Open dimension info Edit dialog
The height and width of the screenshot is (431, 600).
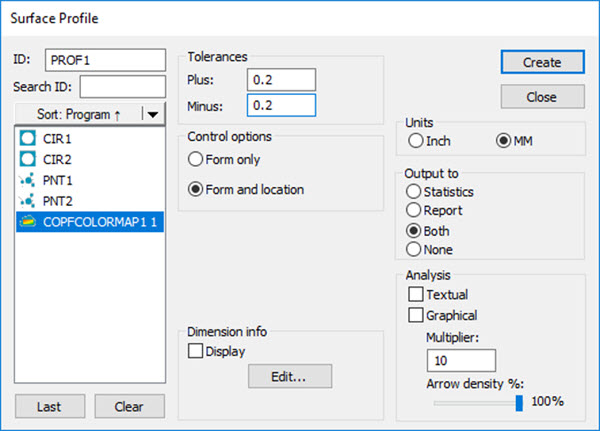(289, 376)
